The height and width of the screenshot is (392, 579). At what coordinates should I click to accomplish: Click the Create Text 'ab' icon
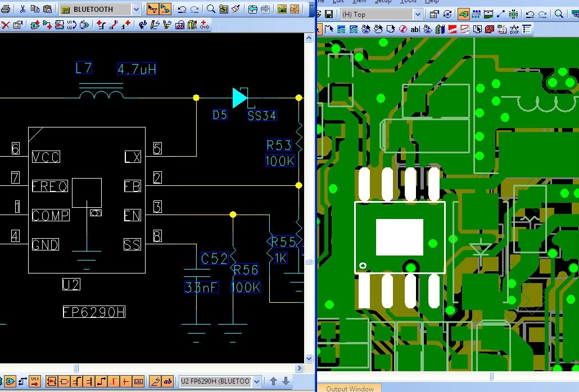tap(143, 25)
